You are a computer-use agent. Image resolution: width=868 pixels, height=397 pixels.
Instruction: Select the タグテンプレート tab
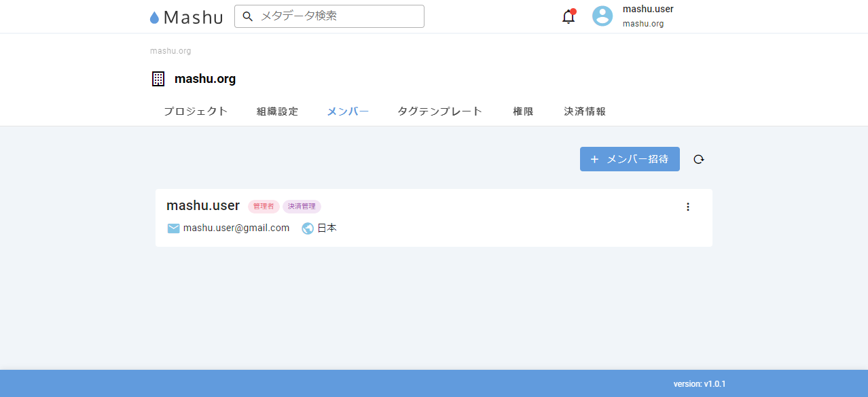coord(440,111)
